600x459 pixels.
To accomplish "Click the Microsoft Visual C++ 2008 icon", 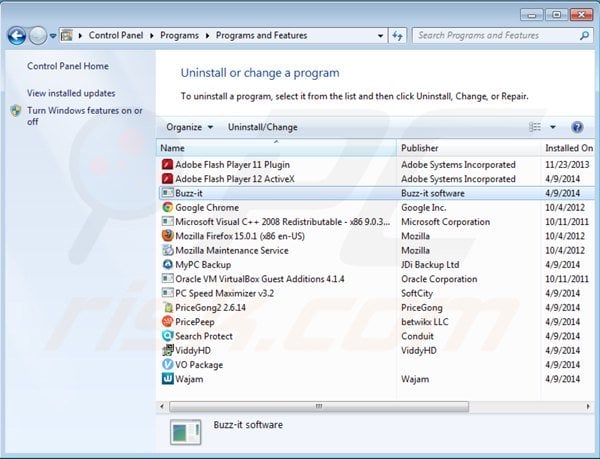I will click(167, 221).
